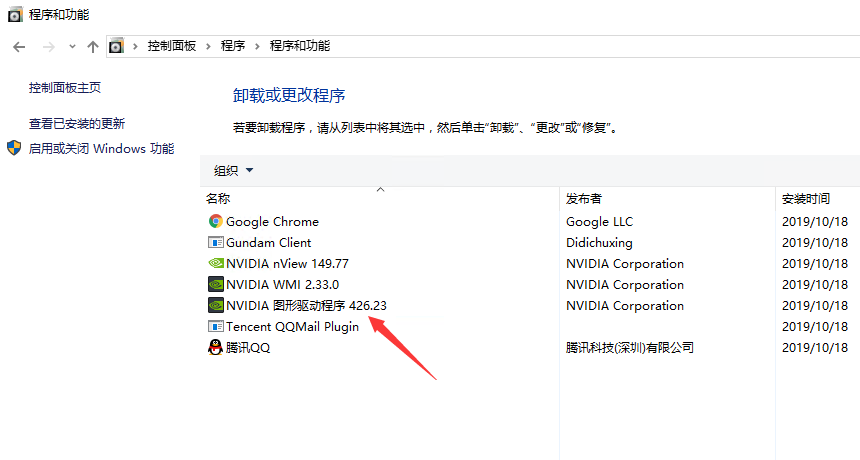Select Tencent QQMail Plugin entry
The width and height of the screenshot is (860, 460).
tap(292, 327)
